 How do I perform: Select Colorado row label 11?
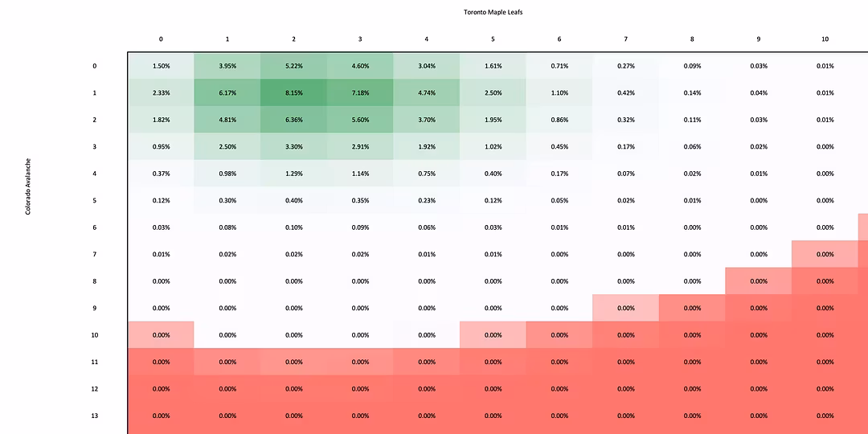point(94,362)
